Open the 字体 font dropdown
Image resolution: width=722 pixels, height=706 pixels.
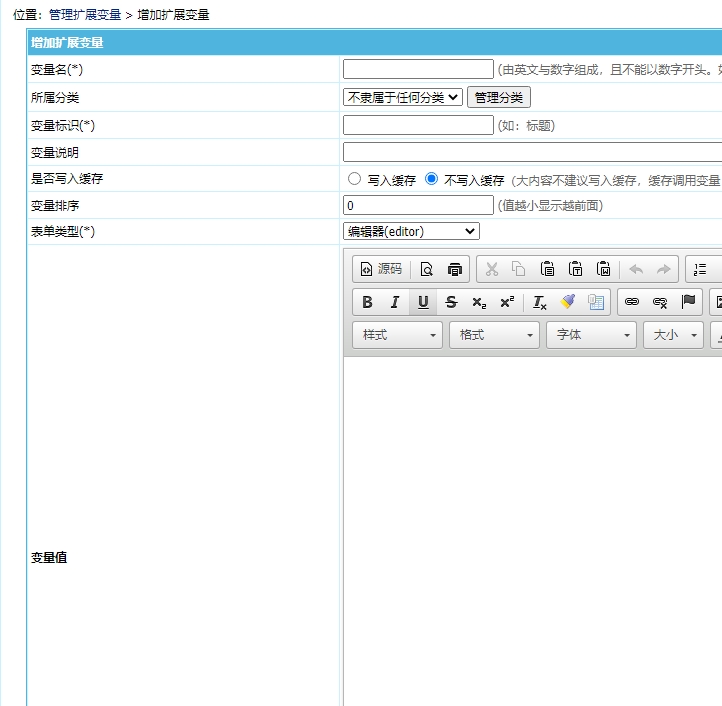point(591,335)
